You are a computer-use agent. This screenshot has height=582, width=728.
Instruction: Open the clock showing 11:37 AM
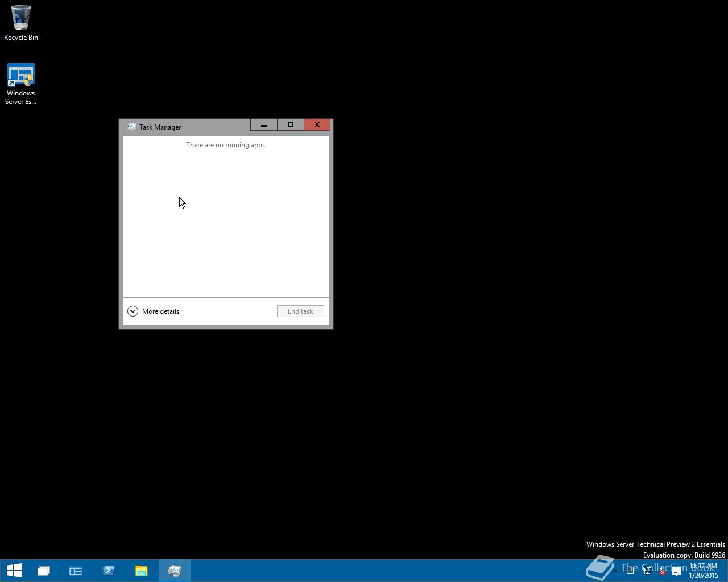pos(704,571)
